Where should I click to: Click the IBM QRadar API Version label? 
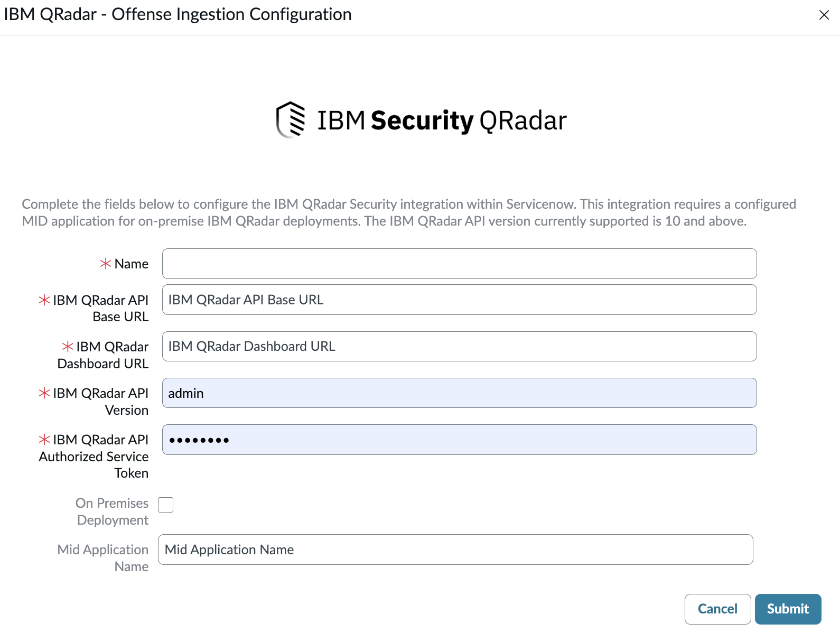[x=100, y=402]
